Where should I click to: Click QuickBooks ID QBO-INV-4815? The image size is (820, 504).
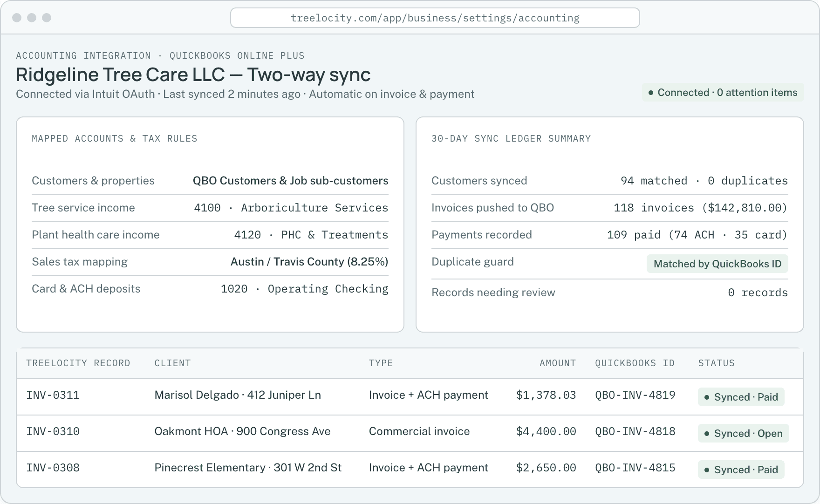tap(635, 468)
